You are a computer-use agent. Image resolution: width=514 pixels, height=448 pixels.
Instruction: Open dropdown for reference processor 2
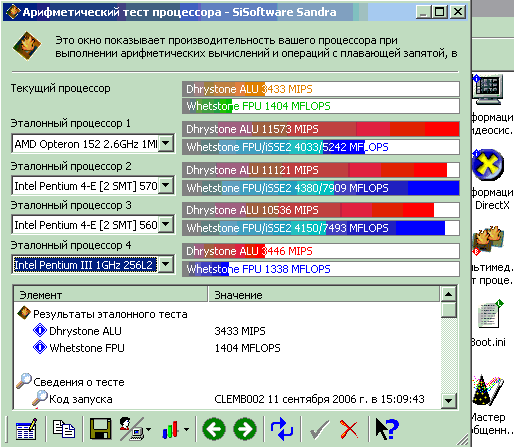click(166, 185)
